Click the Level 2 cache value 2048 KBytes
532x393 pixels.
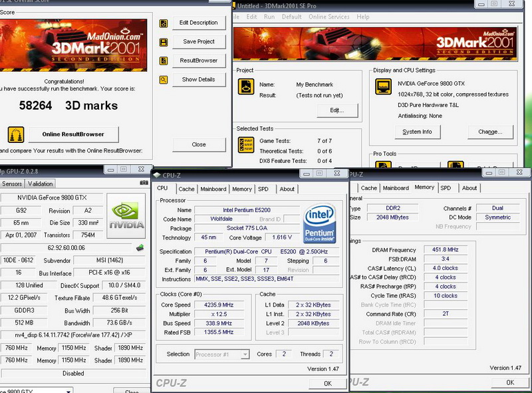click(x=313, y=323)
